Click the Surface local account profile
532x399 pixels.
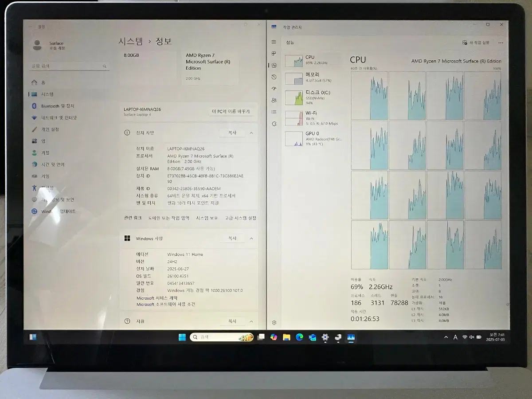[49, 45]
